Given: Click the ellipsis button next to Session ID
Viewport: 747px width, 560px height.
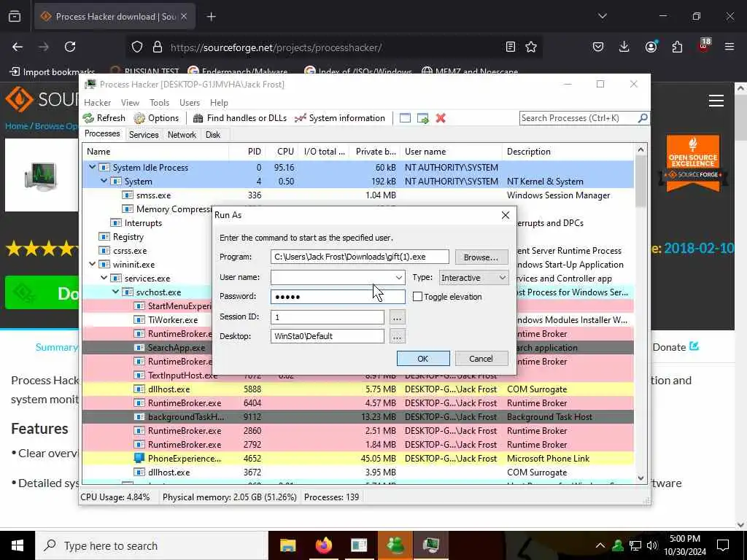Looking at the screenshot, I should (398, 317).
